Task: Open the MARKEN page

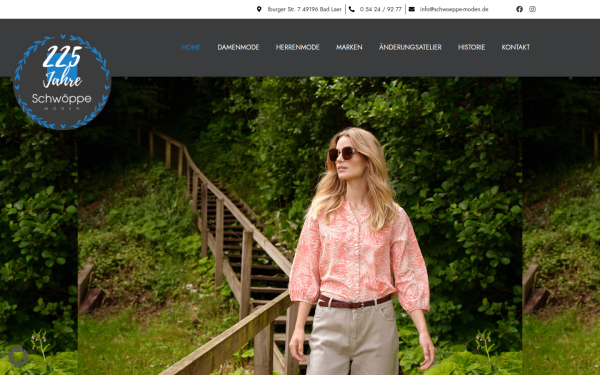Action: click(349, 47)
